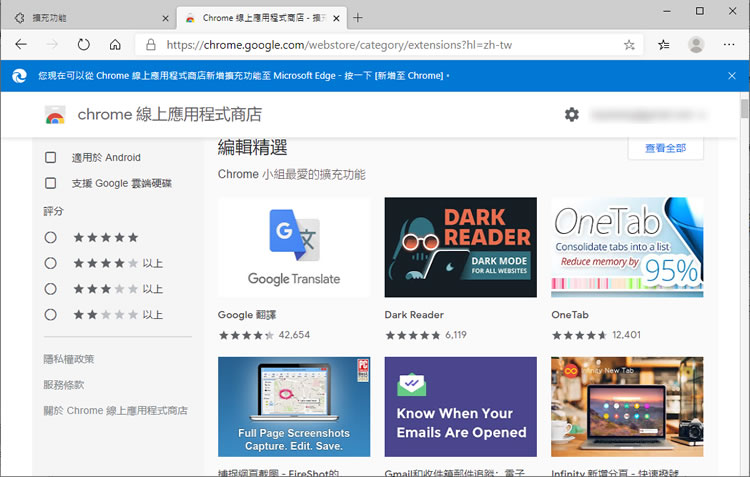Open Know When Your Emails thumbnail
Screen dimensions: 750x477
461,407
